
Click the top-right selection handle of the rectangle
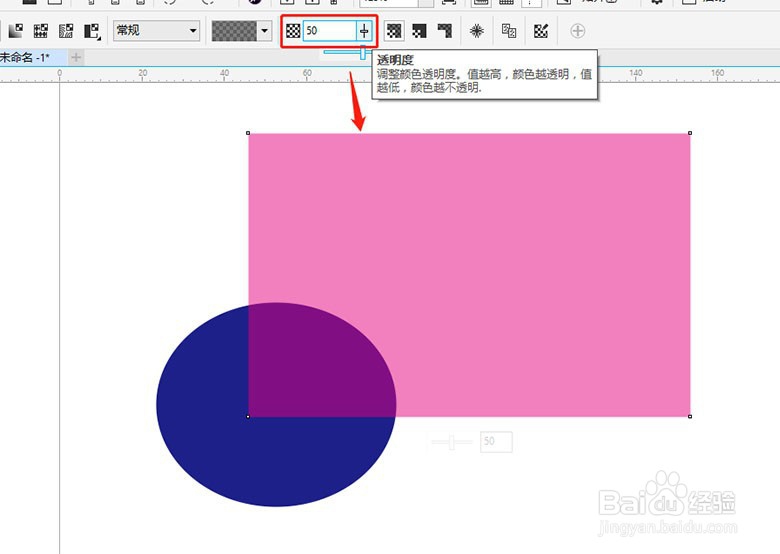pos(690,133)
